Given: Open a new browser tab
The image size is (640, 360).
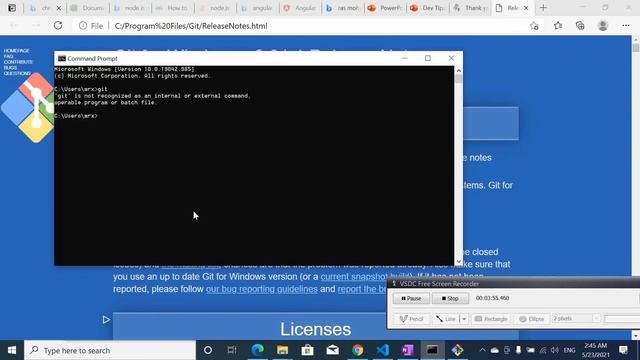Looking at the screenshot, I should pyautogui.click(x=543, y=8).
